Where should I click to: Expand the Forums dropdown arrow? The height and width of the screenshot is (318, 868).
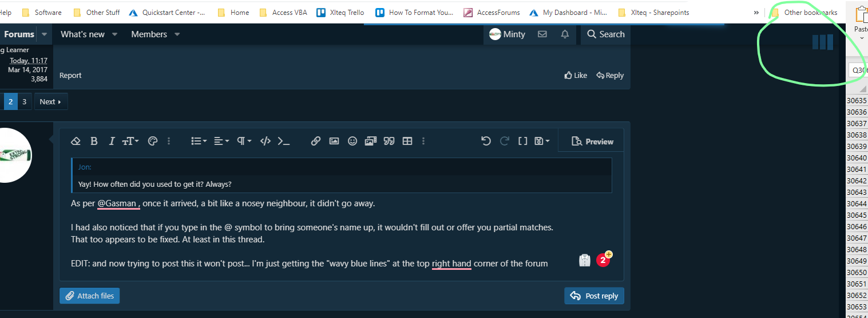tap(45, 34)
